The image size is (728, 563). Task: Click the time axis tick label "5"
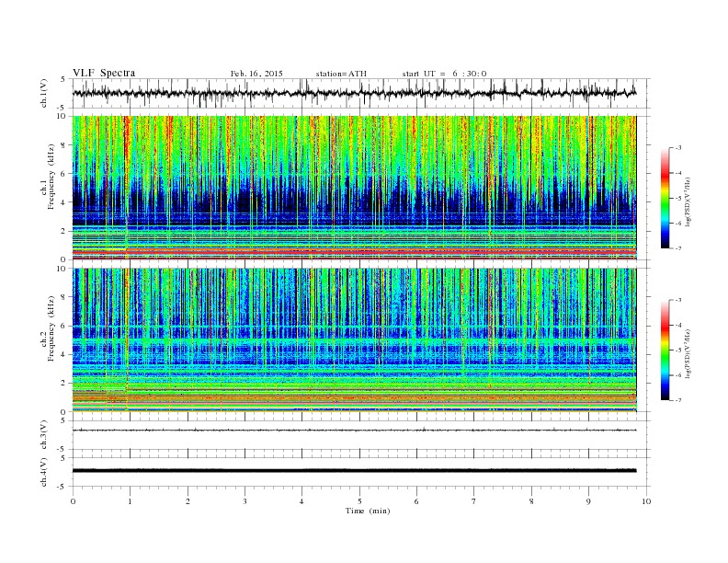pyautogui.click(x=359, y=501)
